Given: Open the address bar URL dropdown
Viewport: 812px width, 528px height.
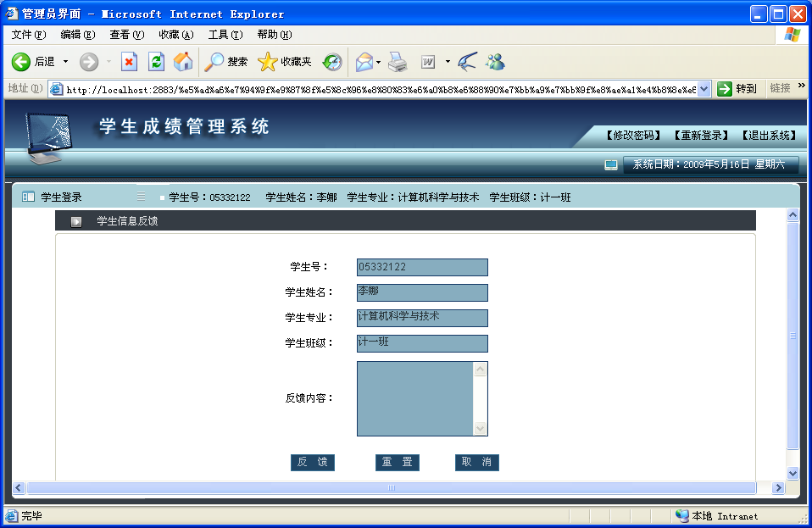Looking at the screenshot, I should pyautogui.click(x=704, y=89).
